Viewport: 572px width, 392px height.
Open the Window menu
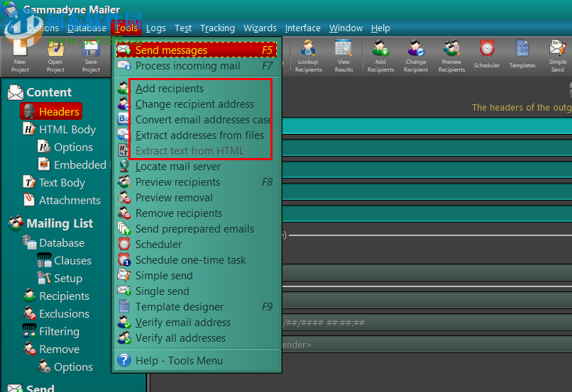[346, 28]
